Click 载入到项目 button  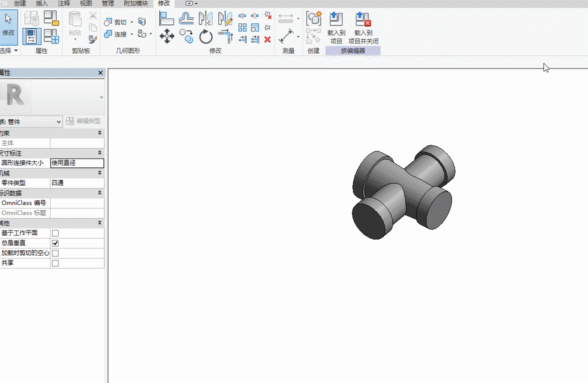(336, 28)
